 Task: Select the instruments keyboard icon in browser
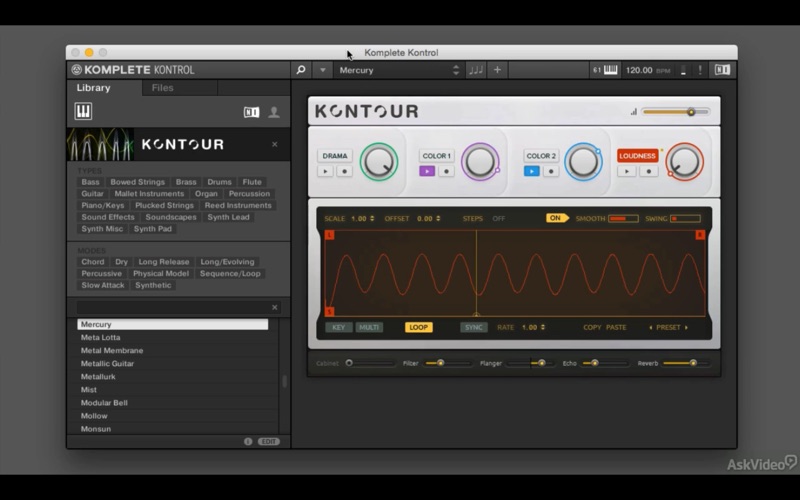click(83, 111)
